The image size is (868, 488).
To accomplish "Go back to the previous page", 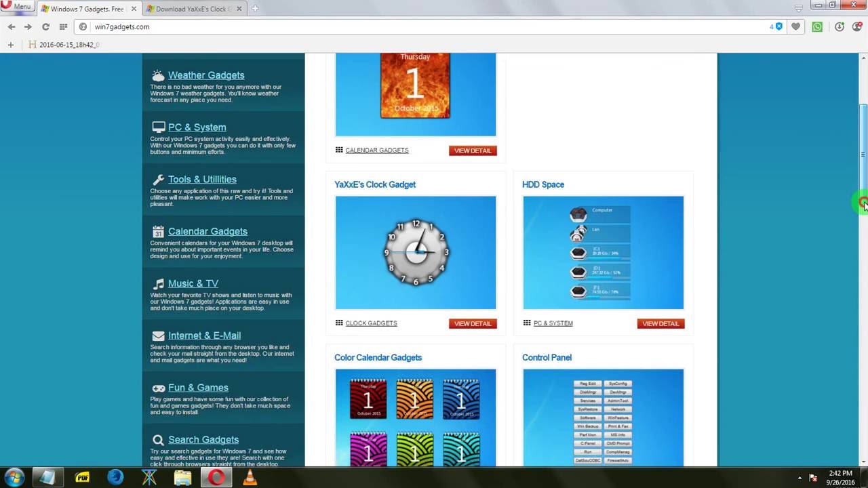I will tap(11, 26).
